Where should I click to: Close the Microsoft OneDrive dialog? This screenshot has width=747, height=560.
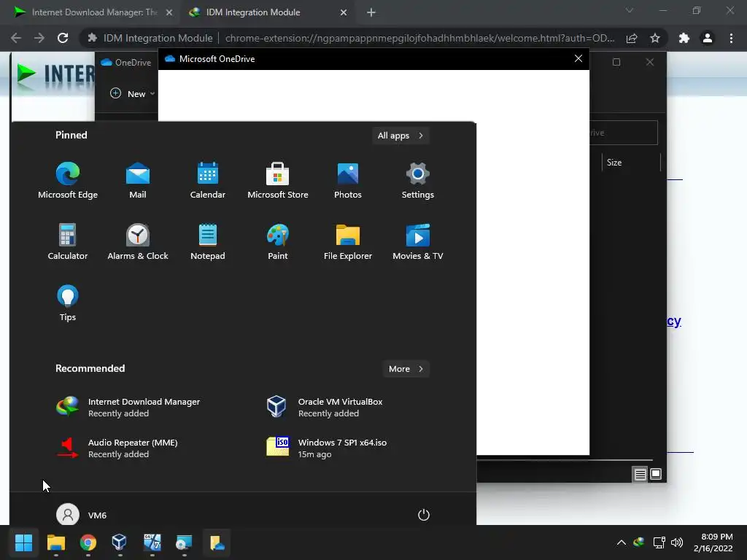[578, 58]
